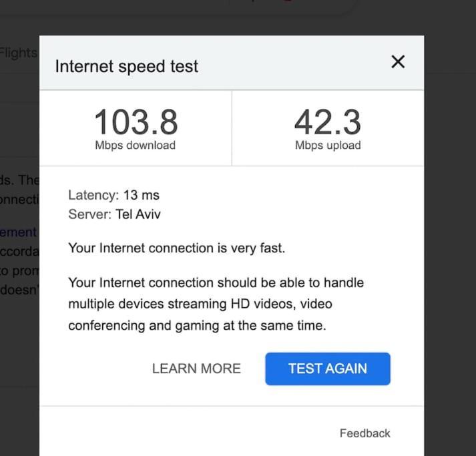Click the paragraph about streaming HD videos
The width and height of the screenshot is (476, 456).
point(216,304)
